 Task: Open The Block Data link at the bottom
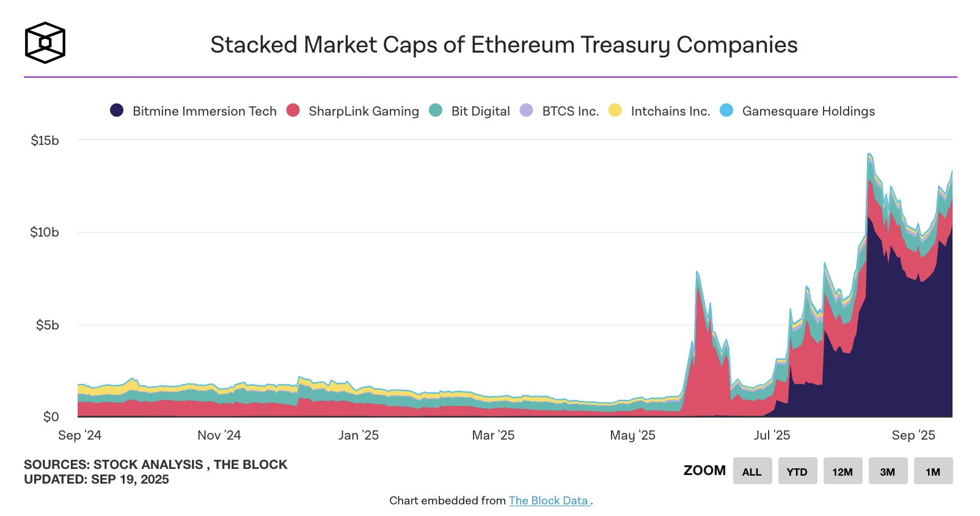[549, 500]
